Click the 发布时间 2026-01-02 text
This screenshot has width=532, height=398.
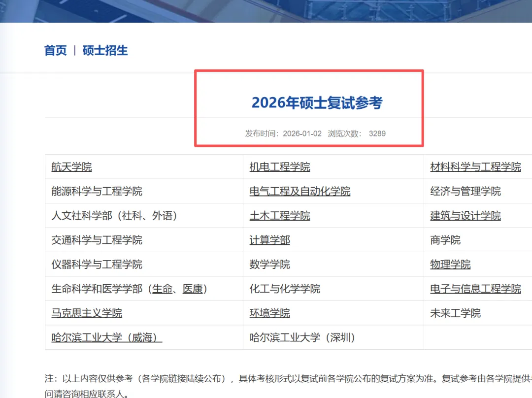(283, 133)
